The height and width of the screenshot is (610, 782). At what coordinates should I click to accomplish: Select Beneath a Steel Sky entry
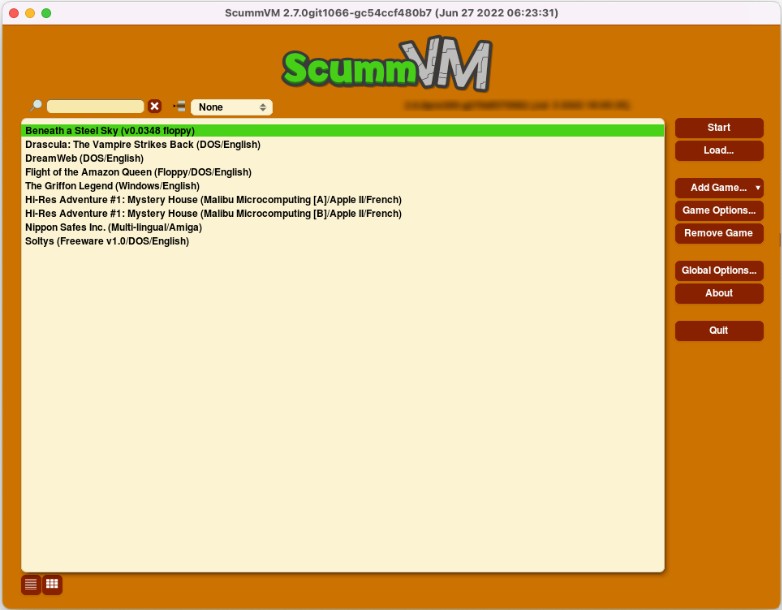[x=343, y=131]
